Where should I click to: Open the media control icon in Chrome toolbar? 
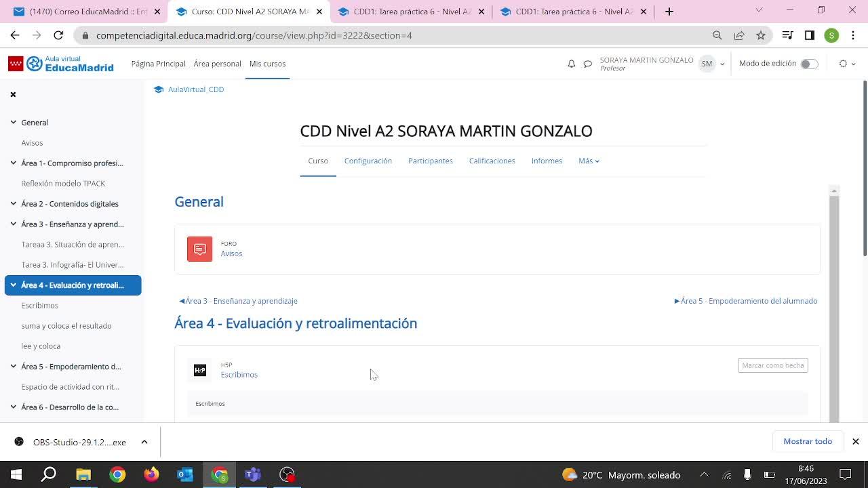click(788, 35)
